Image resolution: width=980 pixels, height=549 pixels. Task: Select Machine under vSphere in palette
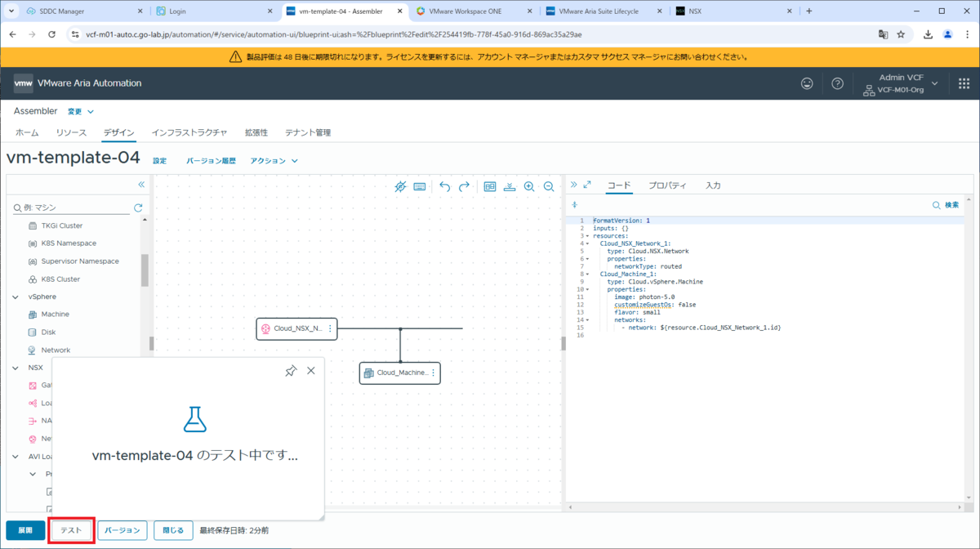coord(55,314)
